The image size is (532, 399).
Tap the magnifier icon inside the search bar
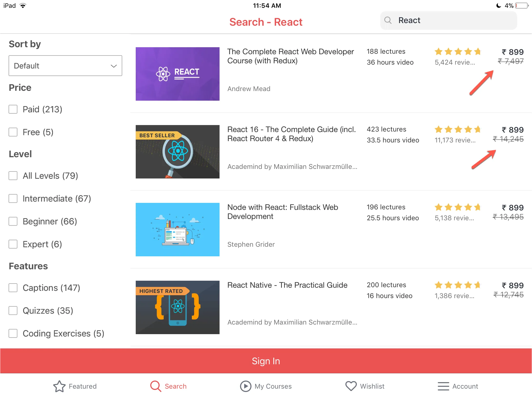point(388,20)
